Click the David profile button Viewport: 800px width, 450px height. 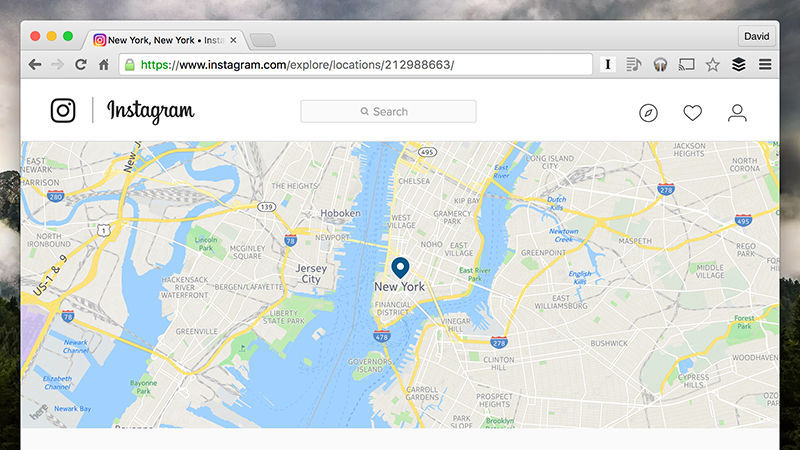point(757,36)
